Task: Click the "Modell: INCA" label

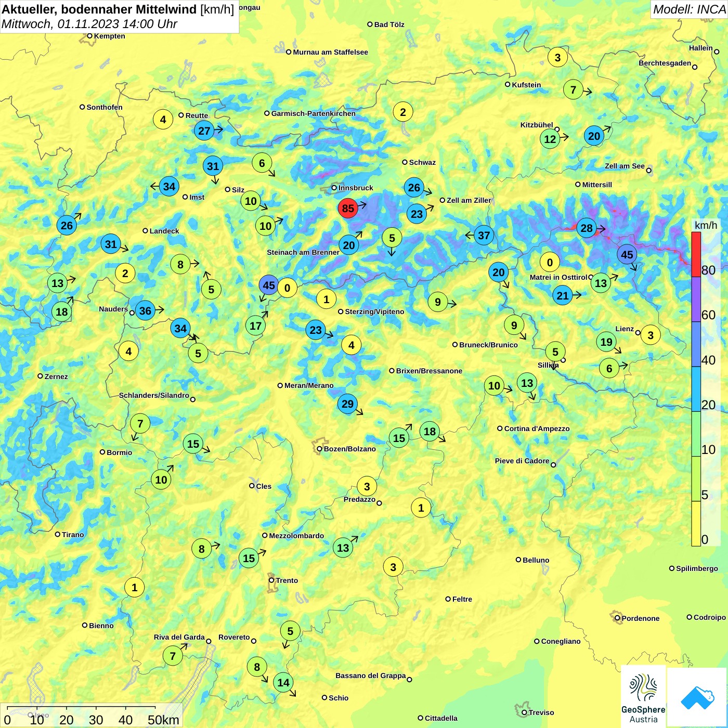Action: click(689, 9)
